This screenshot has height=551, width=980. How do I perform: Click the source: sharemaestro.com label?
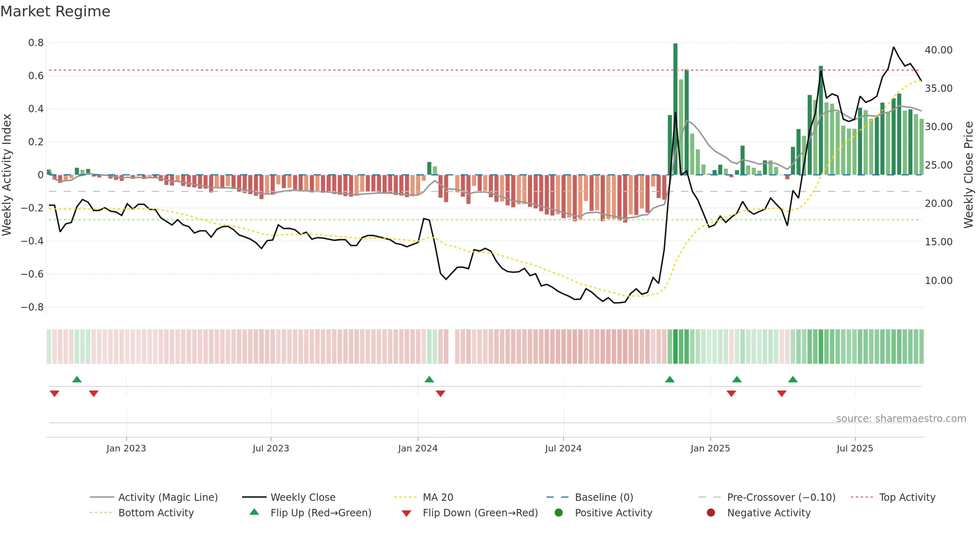point(901,418)
